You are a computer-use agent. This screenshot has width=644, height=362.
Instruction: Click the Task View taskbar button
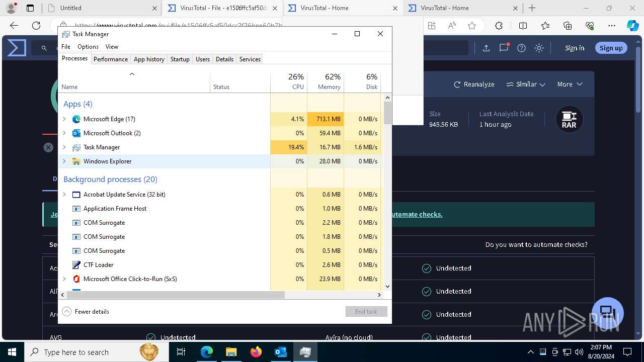click(182, 352)
